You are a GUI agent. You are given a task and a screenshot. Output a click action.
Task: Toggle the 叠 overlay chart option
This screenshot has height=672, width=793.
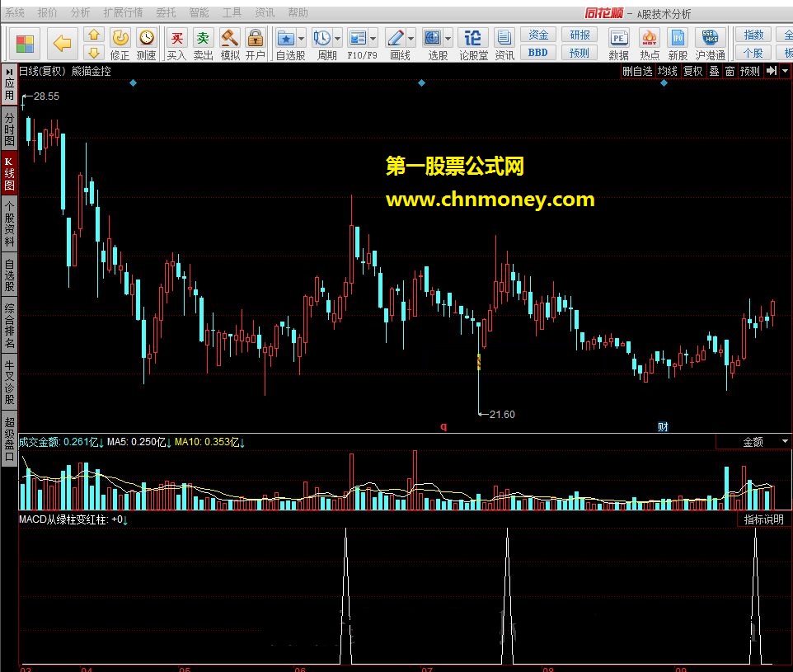pyautogui.click(x=714, y=71)
